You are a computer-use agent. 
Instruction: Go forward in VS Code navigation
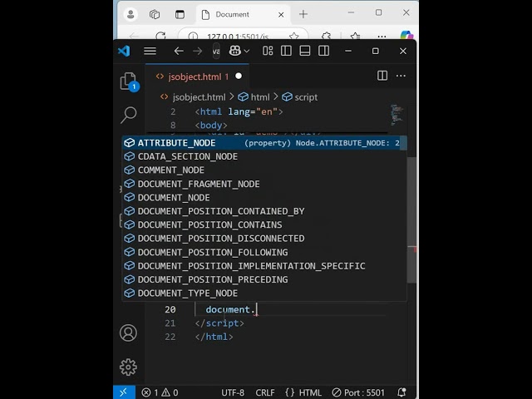197,52
